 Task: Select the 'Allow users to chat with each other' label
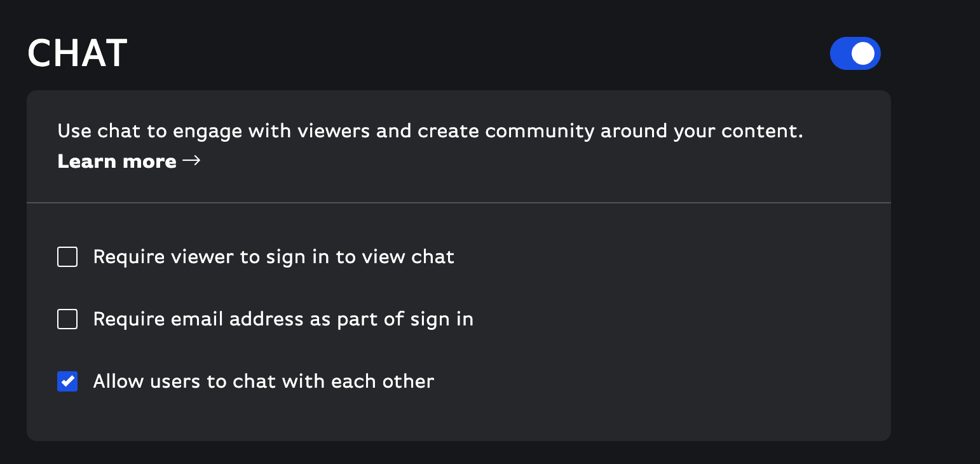264,381
